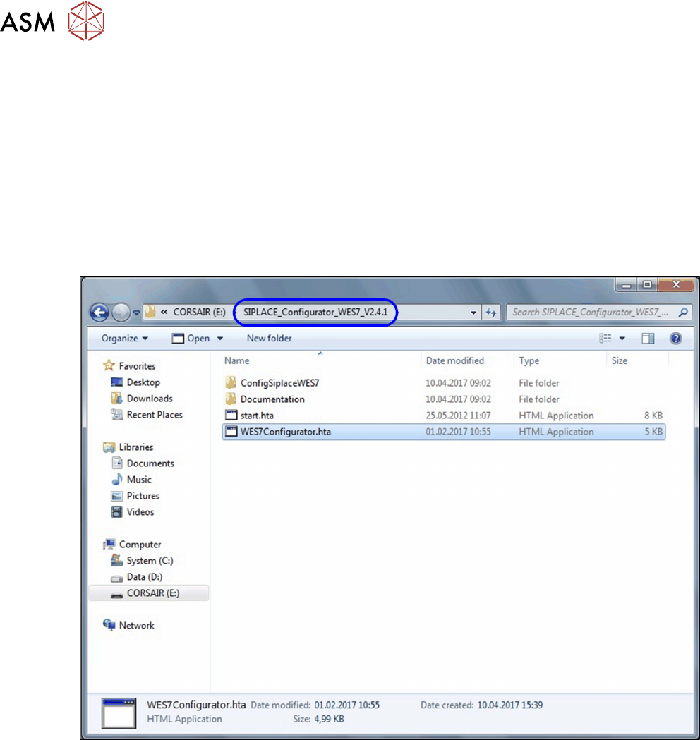
Task: Click SIPLACE_Configurator_WES7_V2.4.1 breadcrumb in address bar
Action: coord(315,312)
